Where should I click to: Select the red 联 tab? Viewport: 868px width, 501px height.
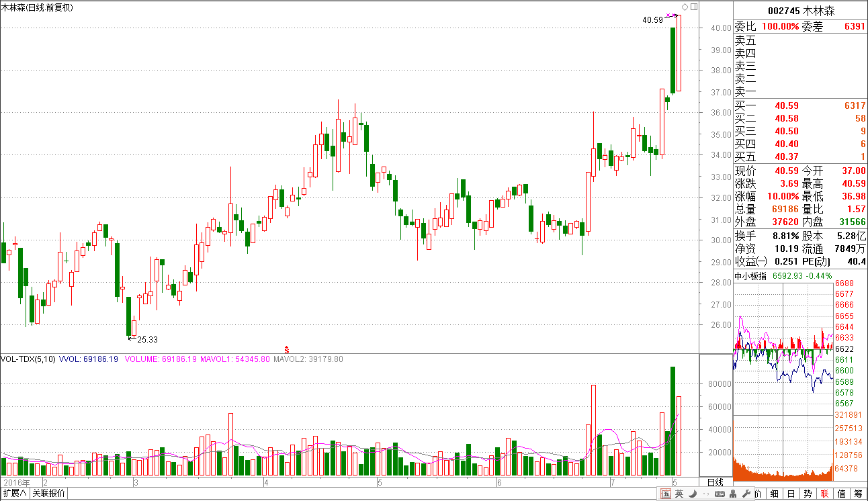pos(825,494)
